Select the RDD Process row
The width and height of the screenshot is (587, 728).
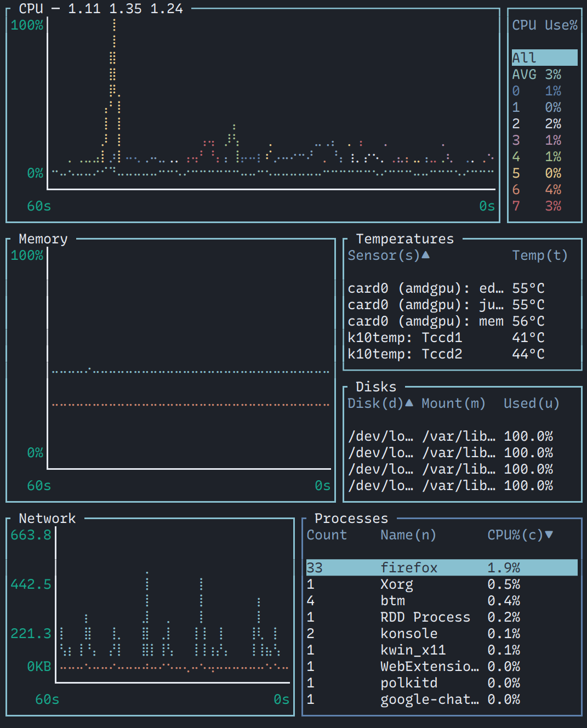point(442,617)
